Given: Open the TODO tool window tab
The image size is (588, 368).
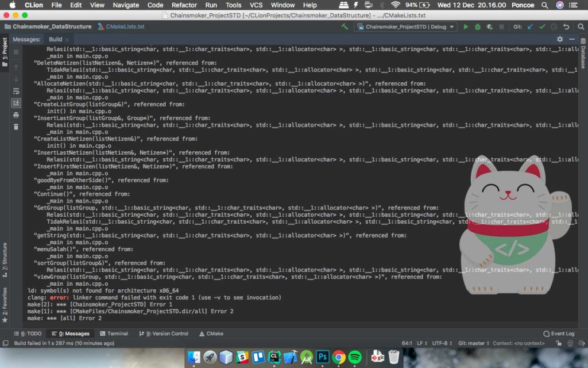Looking at the screenshot, I should (x=28, y=333).
